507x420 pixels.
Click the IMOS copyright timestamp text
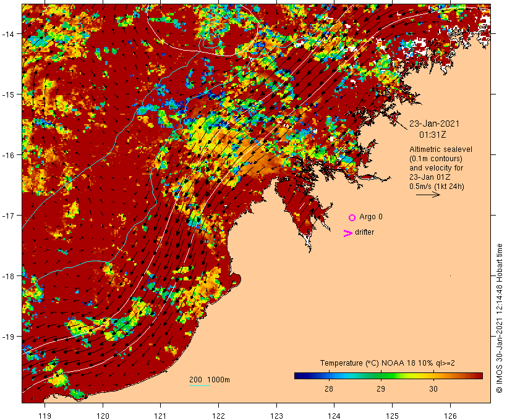[x=500, y=319]
